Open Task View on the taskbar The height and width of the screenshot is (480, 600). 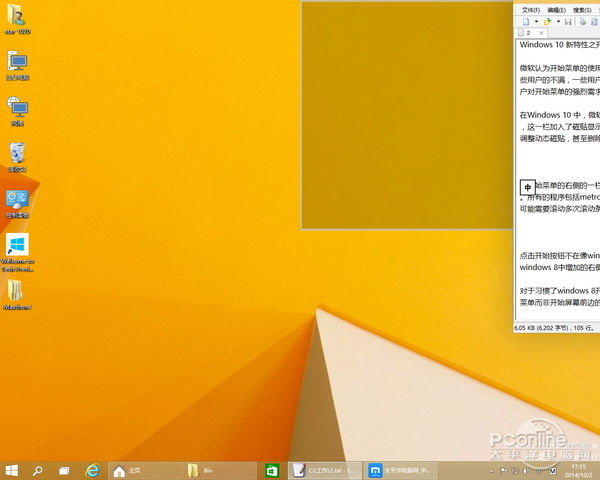(63, 469)
